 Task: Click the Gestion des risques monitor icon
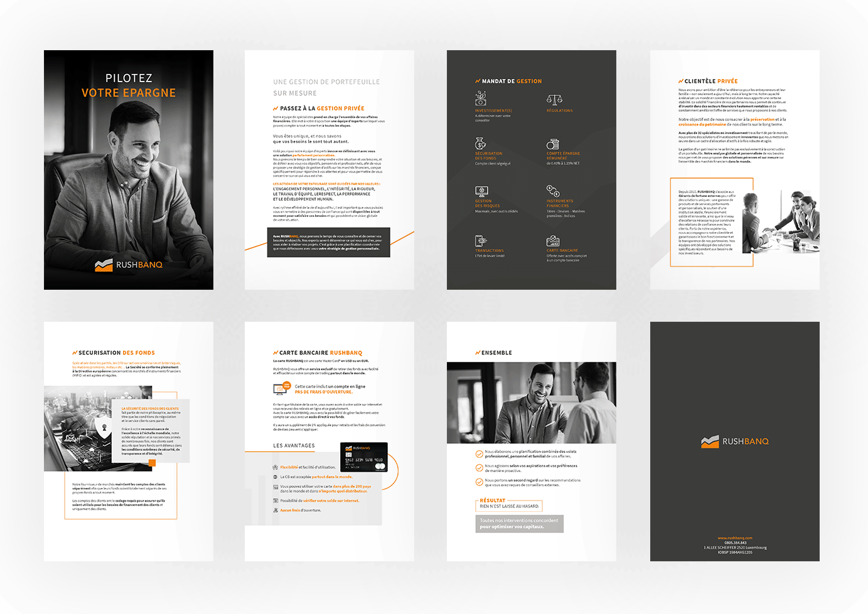[x=481, y=191]
